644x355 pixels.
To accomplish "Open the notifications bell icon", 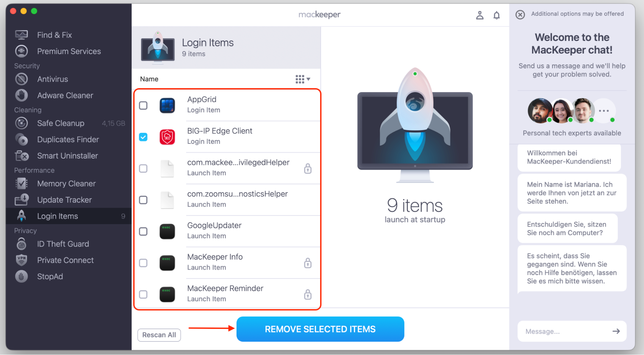I will (496, 15).
